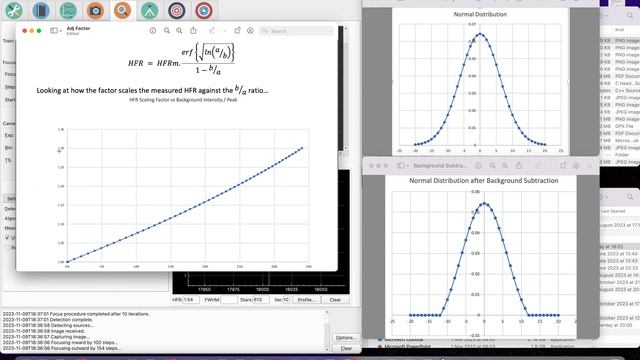Image resolution: width=640 pixels, height=360 pixels.
Task: Open log Options... button
Action: tap(346, 338)
